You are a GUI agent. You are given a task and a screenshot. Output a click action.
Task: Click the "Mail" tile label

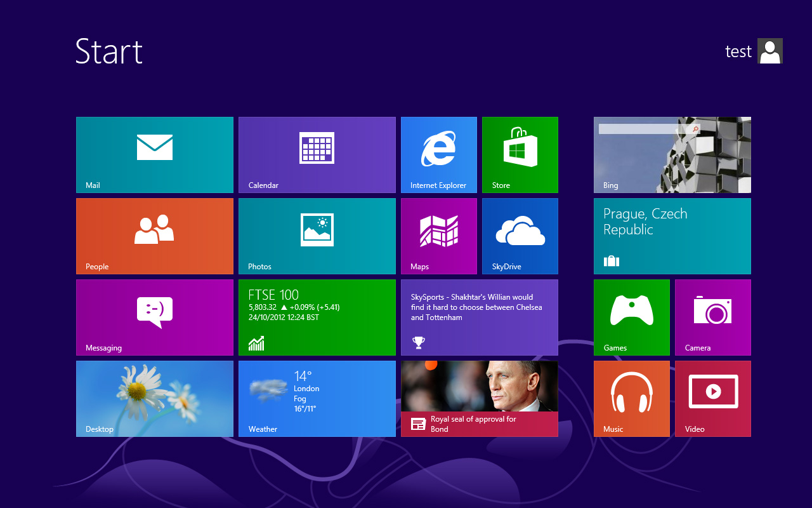pos(93,185)
